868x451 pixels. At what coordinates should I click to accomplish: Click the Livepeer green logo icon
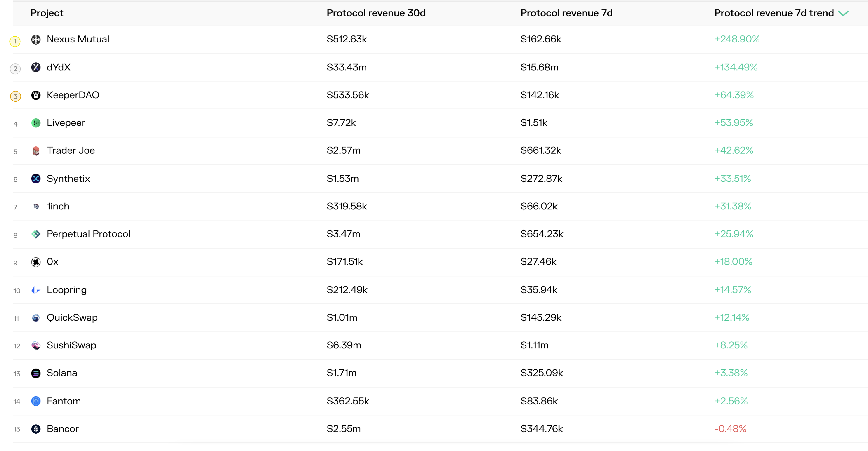[x=36, y=123]
